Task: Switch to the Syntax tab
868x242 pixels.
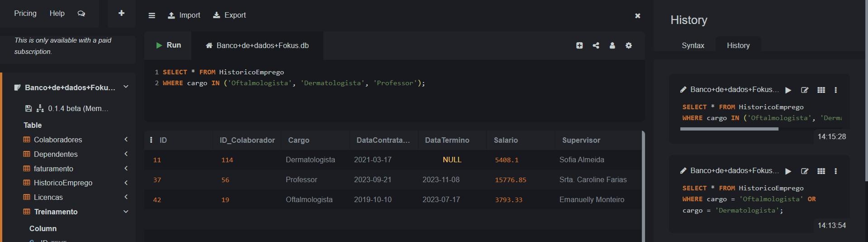Action: click(x=693, y=45)
